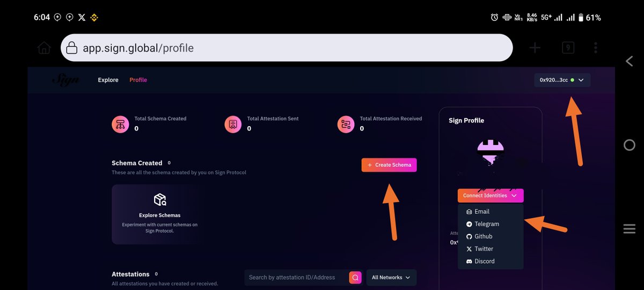Click the Attestations heading
The width and height of the screenshot is (644, 290).
click(x=130, y=274)
